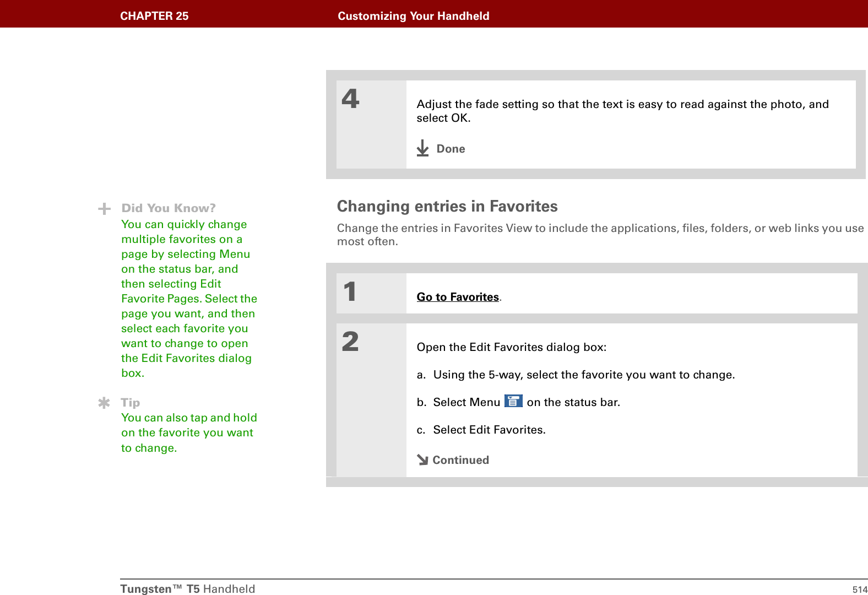This screenshot has height=595, width=868.
Task: Click the Menu icon in step 2b
Action: tap(513, 401)
